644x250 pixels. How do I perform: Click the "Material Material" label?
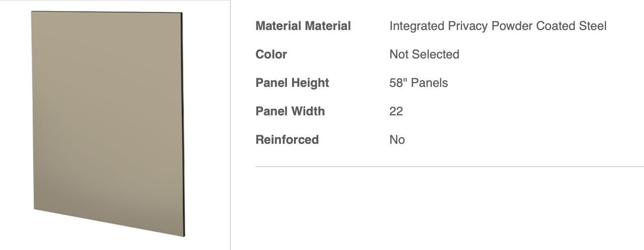303,26
